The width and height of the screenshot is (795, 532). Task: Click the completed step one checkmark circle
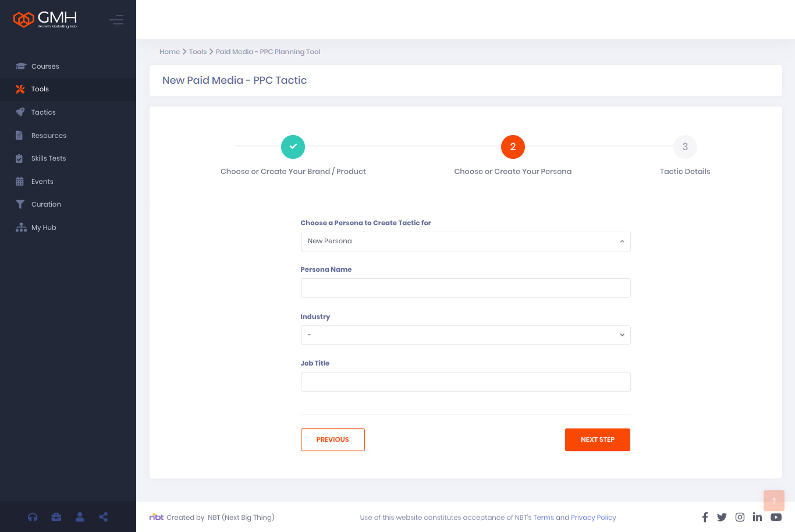tap(293, 147)
